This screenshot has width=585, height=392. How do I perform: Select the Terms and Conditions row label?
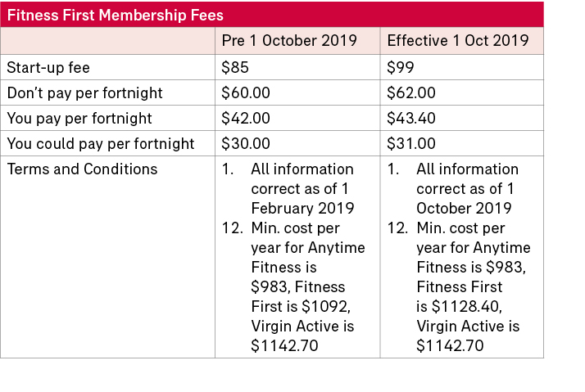pos(82,169)
